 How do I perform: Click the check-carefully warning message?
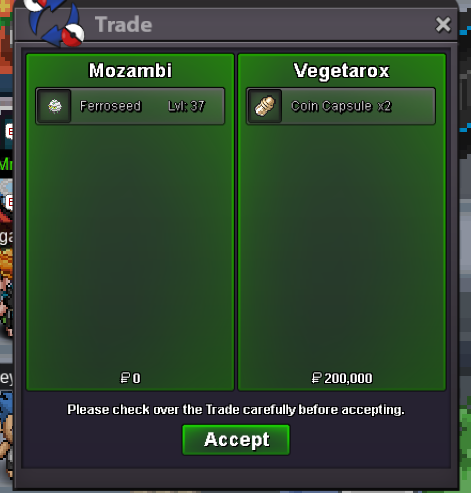pos(236,410)
